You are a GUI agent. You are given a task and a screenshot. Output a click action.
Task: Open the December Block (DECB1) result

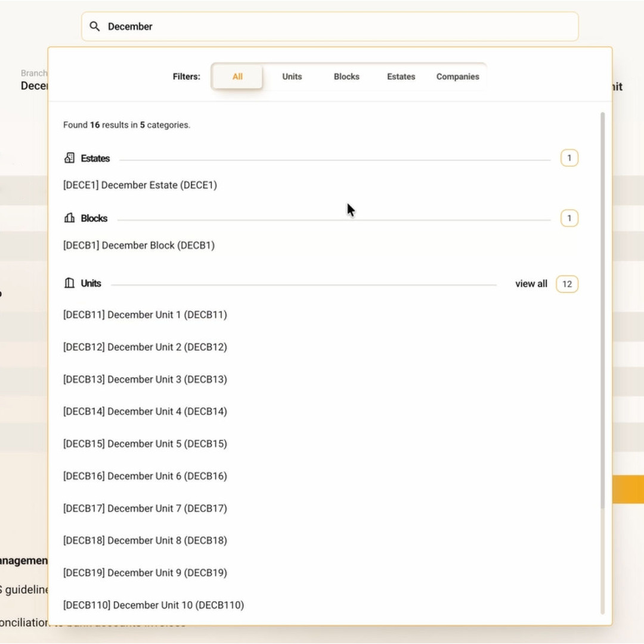pos(139,245)
